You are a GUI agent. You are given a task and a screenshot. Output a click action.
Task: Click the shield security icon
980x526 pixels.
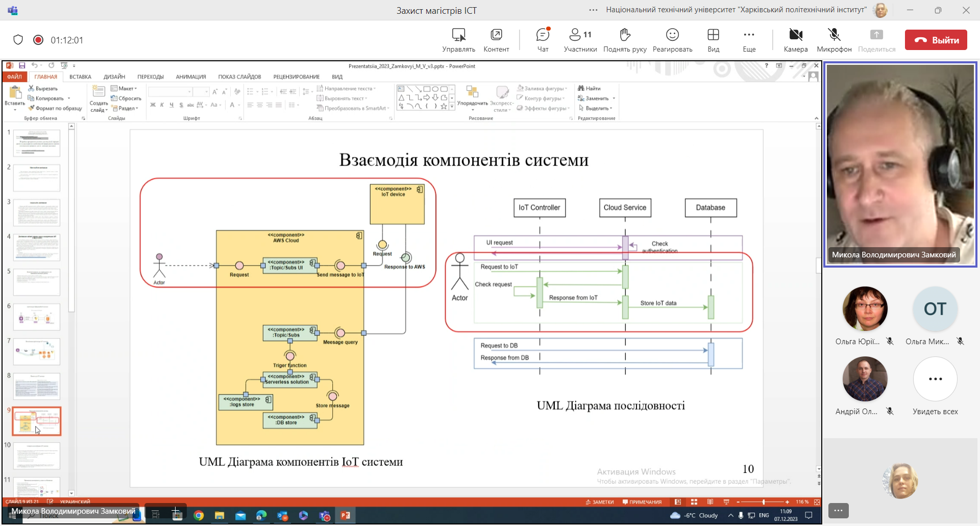click(x=18, y=40)
